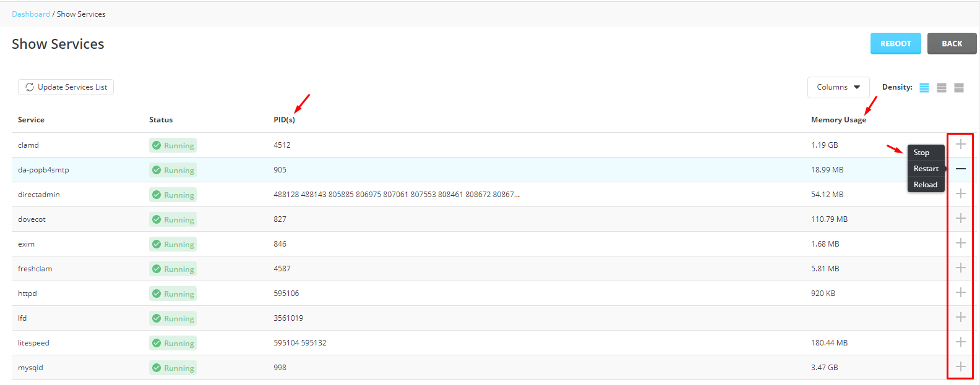
Task: Click PID value 4512
Action: (x=282, y=145)
